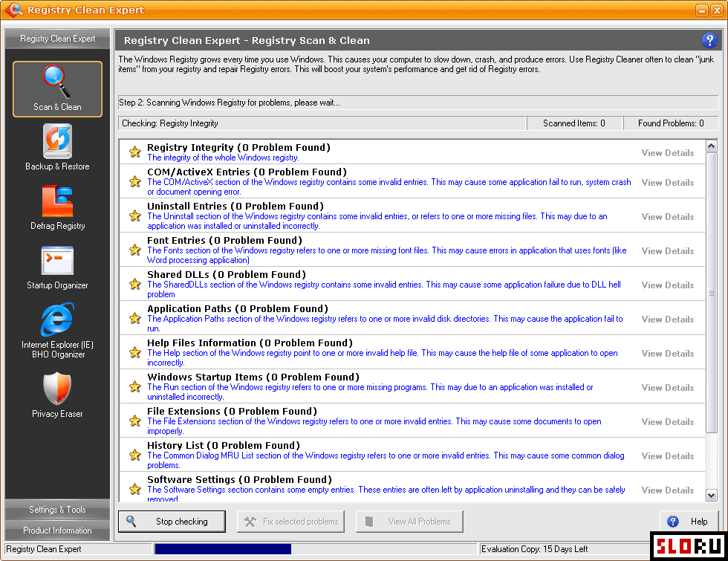Click the star next to COM/ActiveX Entries
The height and width of the screenshot is (561, 728).
pos(135,181)
